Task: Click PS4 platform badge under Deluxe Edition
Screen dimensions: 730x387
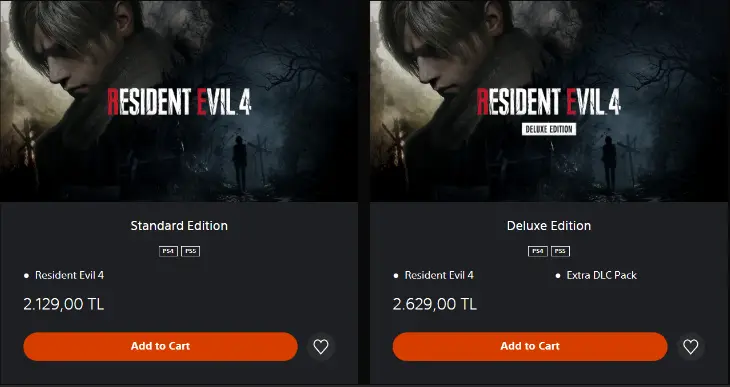Action: click(538, 251)
